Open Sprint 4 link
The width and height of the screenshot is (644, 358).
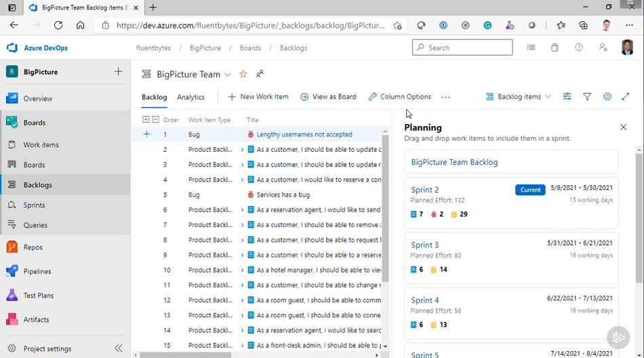point(424,300)
